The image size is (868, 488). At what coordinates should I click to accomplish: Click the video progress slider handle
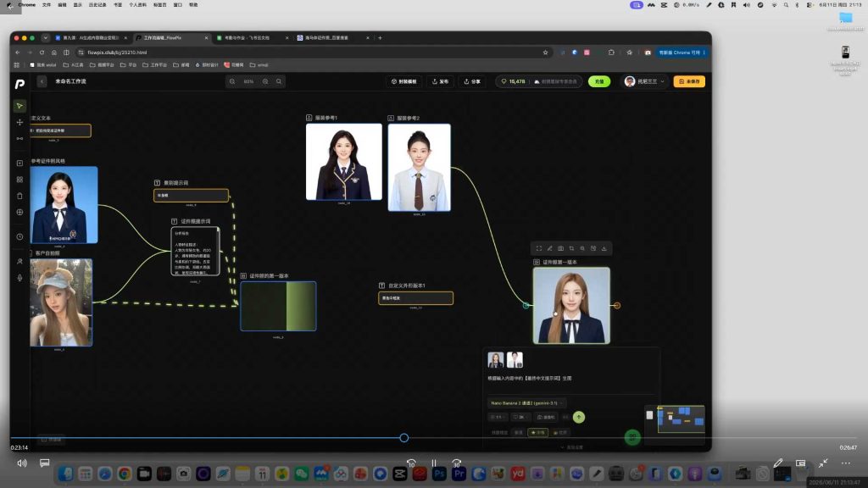(x=404, y=438)
